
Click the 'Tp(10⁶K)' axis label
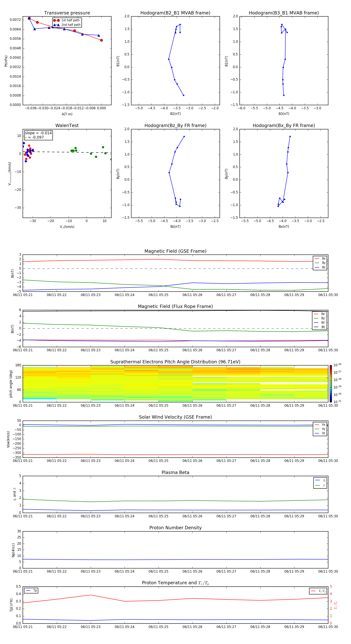pyautogui.click(x=11, y=605)
